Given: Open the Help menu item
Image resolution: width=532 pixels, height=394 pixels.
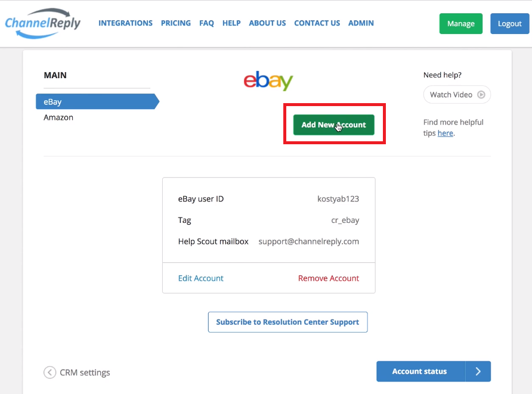Looking at the screenshot, I should tap(231, 23).
